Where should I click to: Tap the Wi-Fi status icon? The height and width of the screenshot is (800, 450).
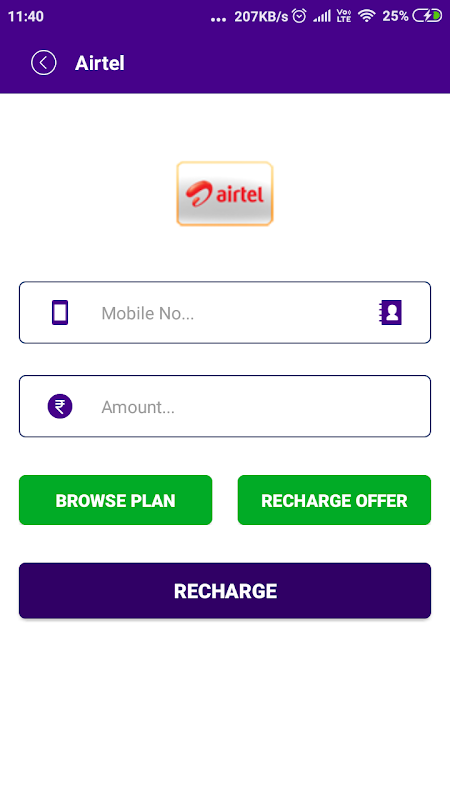[366, 16]
